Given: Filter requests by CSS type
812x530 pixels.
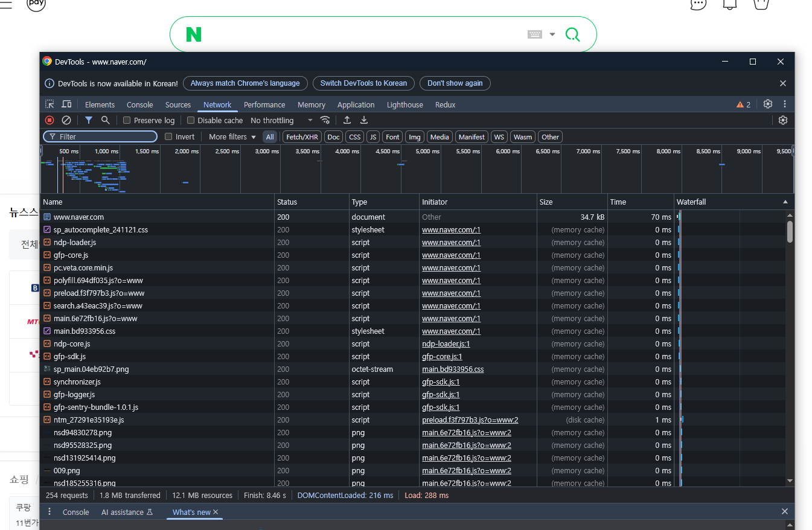Looking at the screenshot, I should point(355,137).
